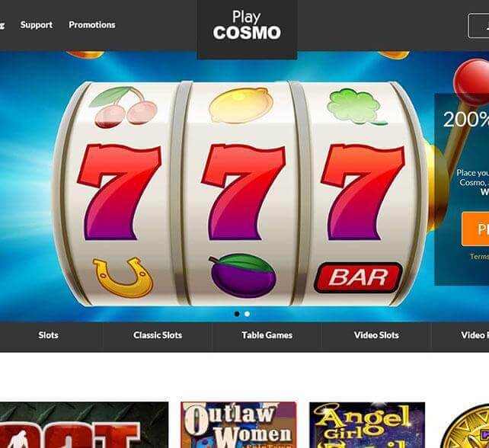Viewport: 489px width, 448px height.
Task: Switch to the Table Games tab
Action: (x=267, y=335)
